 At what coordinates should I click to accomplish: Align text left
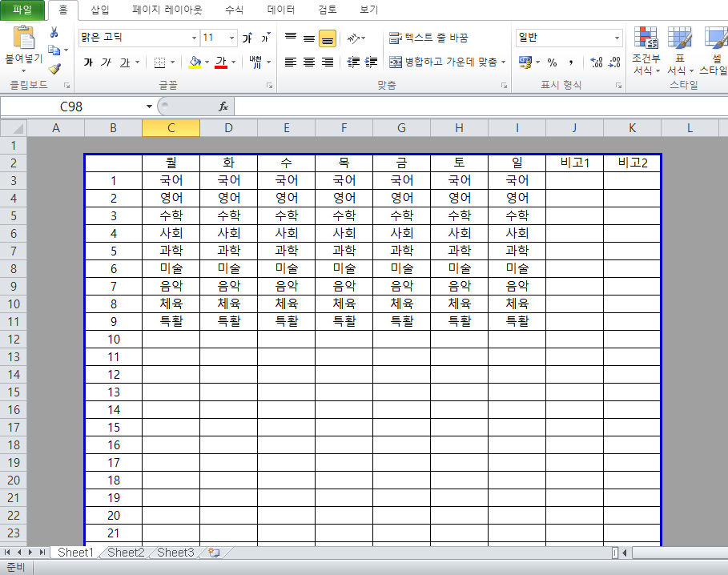(x=291, y=62)
